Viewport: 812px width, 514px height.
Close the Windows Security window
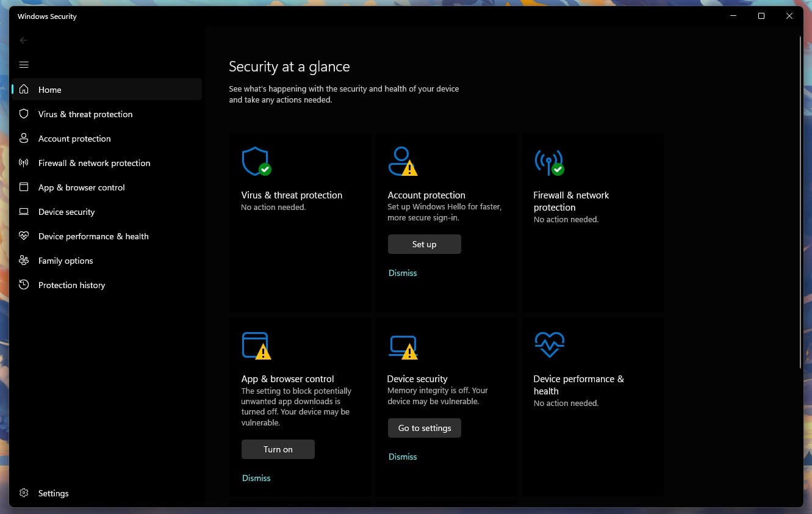[x=789, y=16]
